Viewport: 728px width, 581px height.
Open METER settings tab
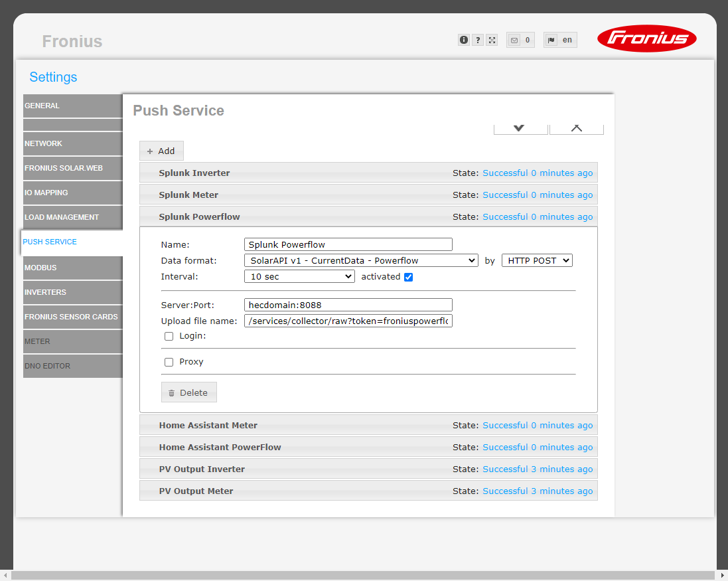pyautogui.click(x=73, y=342)
